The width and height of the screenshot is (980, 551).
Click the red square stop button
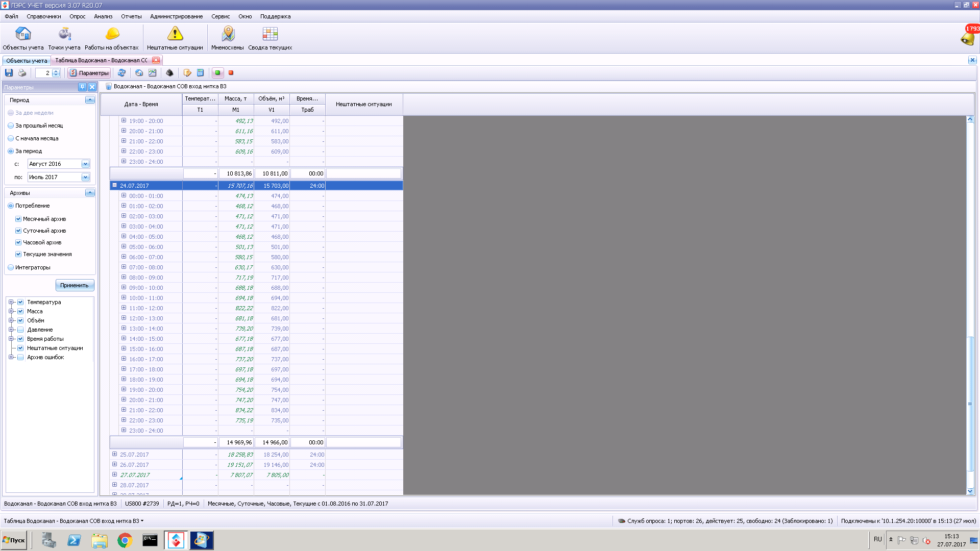pyautogui.click(x=231, y=73)
